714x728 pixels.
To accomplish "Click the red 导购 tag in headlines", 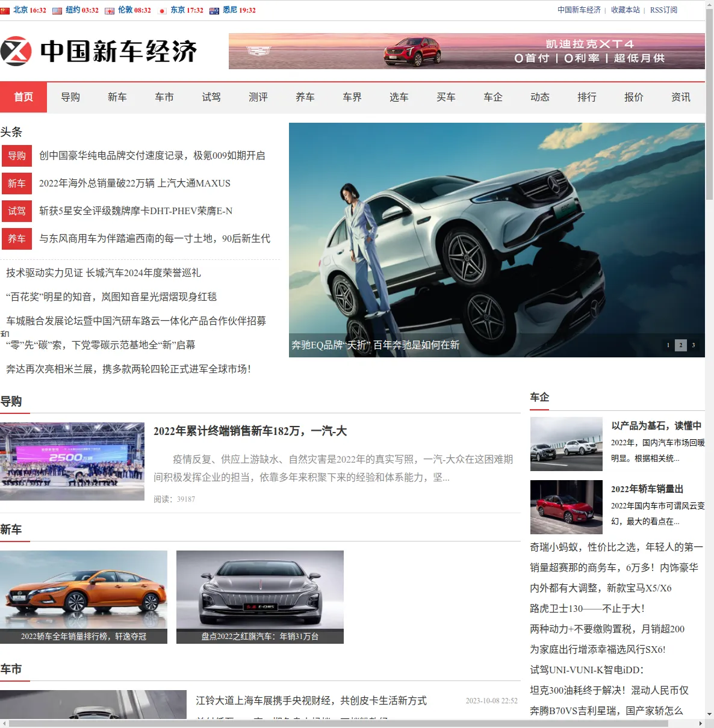I will 17,156.
